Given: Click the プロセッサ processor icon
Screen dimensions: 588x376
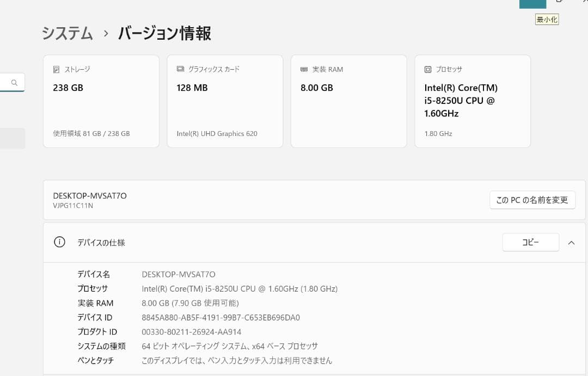Looking at the screenshot, I should 427,69.
